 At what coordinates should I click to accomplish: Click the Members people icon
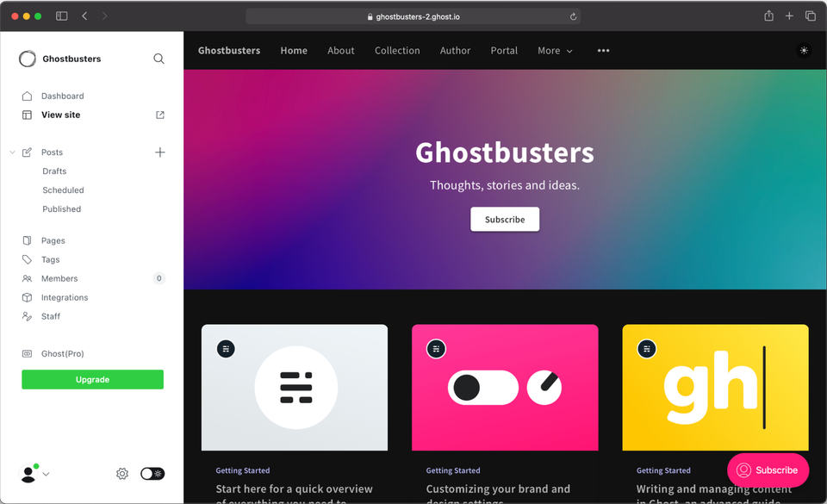coord(27,278)
